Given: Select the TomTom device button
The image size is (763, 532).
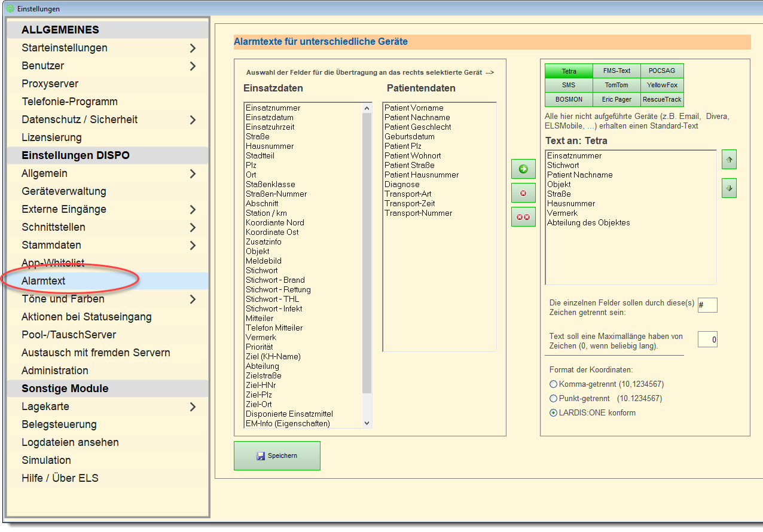Looking at the screenshot, I should pos(616,85).
